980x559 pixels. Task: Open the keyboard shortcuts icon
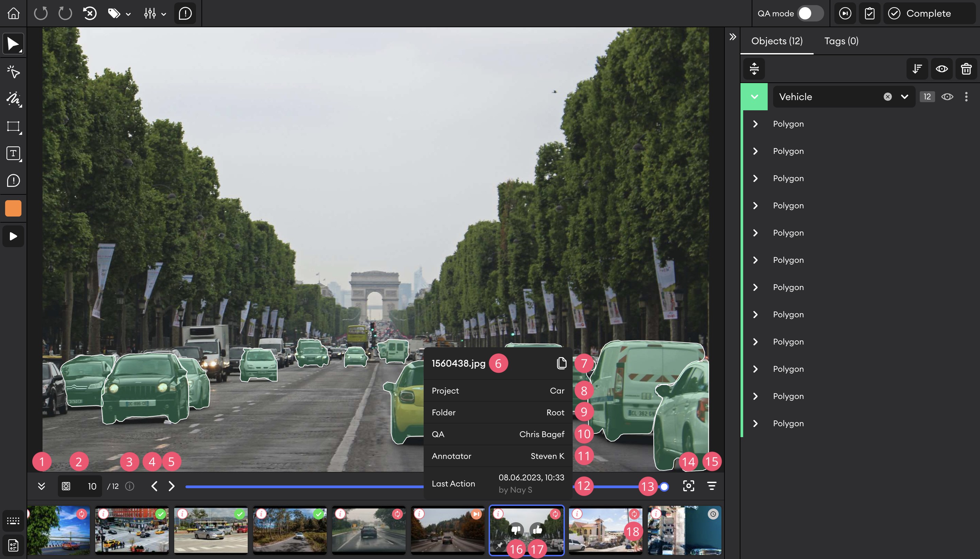[x=13, y=521]
